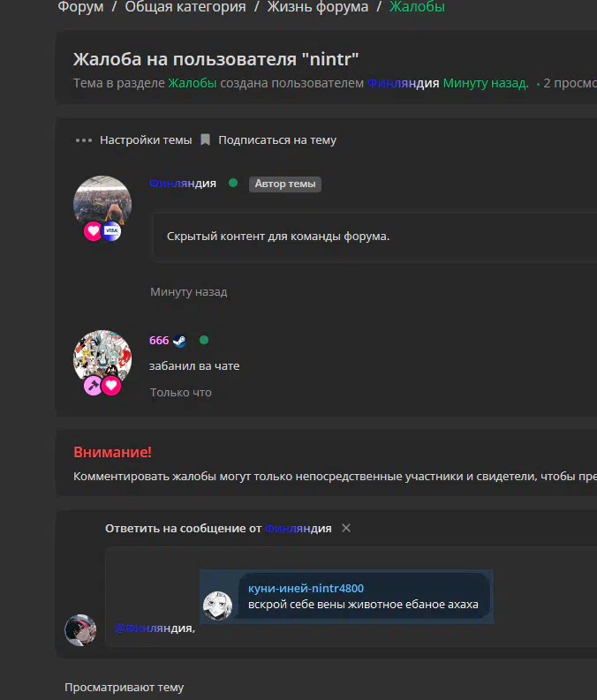Open 666 user avatar image
Image resolution: width=597 pixels, height=700 pixels.
point(102,359)
